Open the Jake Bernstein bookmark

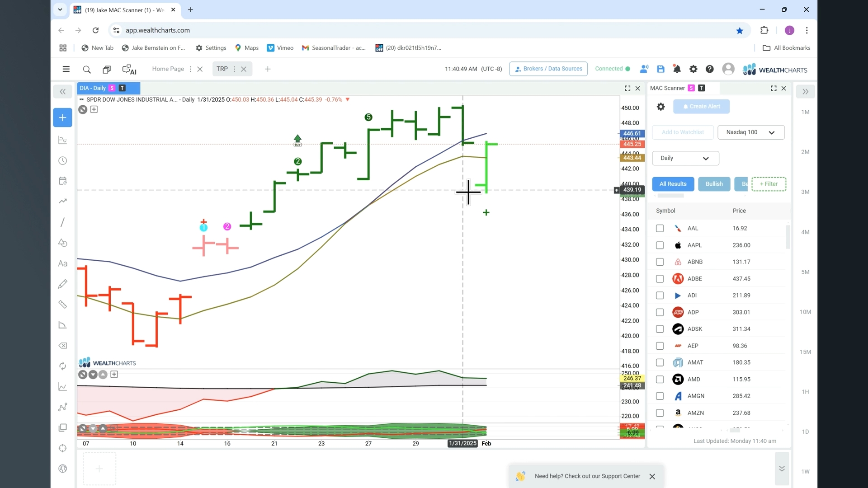(154, 48)
